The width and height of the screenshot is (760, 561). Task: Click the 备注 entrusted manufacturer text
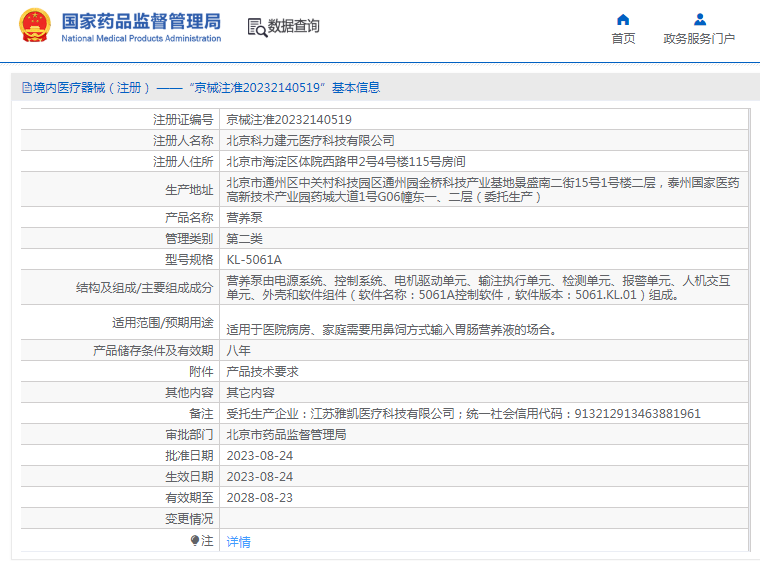pyautogui.click(x=463, y=414)
